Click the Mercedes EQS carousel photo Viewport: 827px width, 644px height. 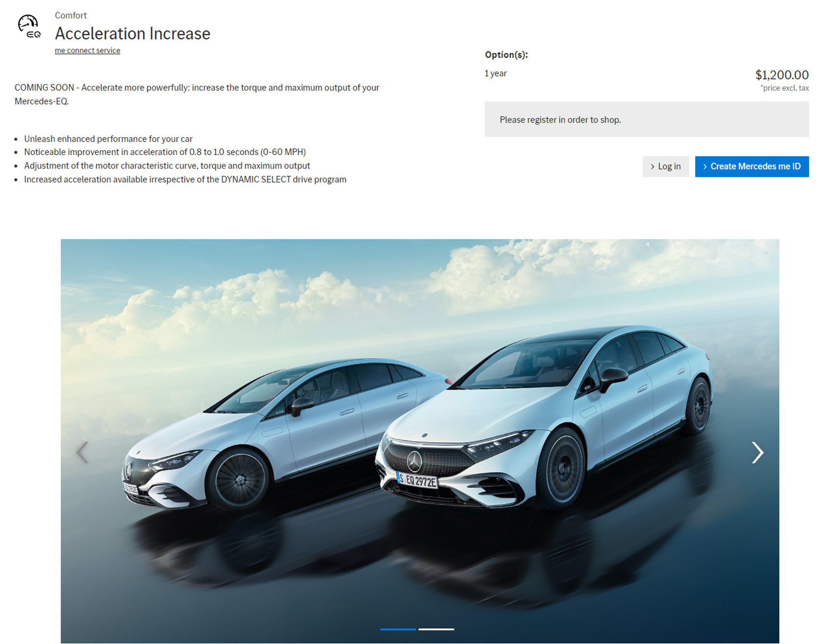point(420,441)
